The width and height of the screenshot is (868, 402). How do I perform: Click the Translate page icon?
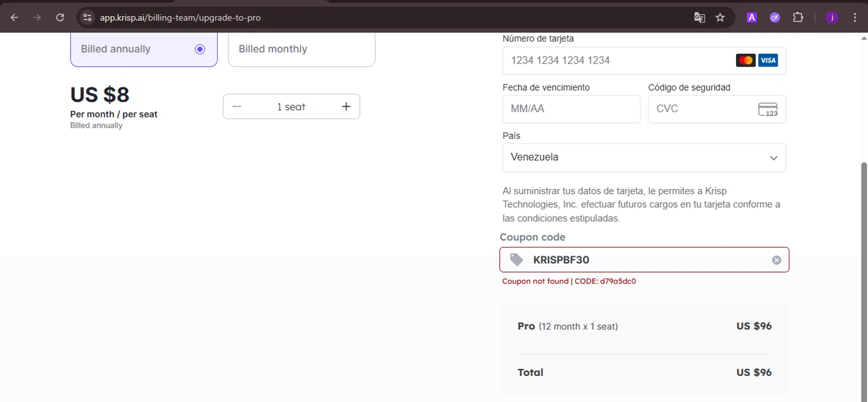pyautogui.click(x=700, y=17)
